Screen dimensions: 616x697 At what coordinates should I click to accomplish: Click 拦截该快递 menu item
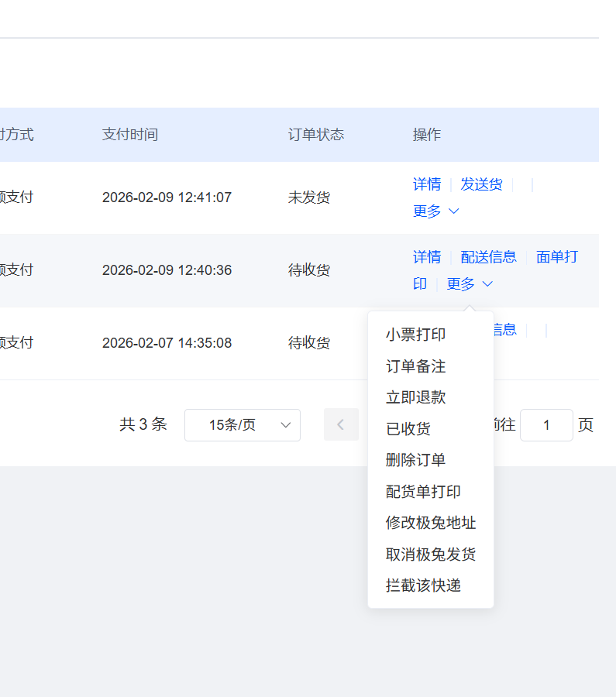[x=423, y=585]
